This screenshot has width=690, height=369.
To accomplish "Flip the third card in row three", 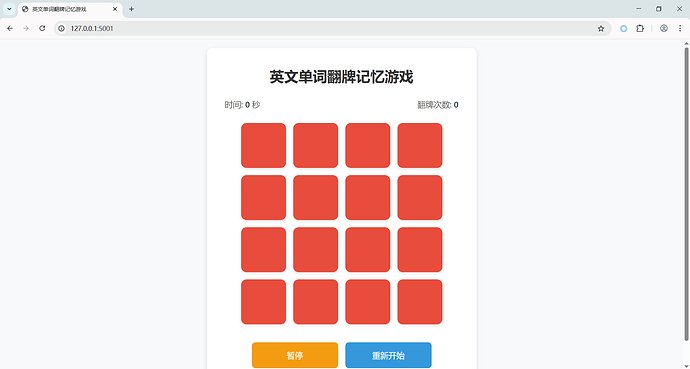I will tap(367, 250).
